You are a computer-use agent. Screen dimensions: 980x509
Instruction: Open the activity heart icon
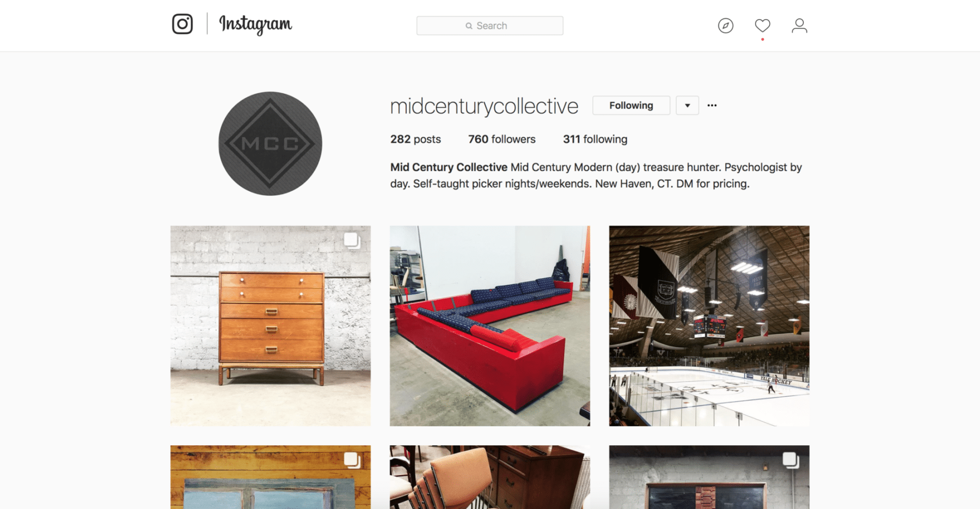point(762,26)
